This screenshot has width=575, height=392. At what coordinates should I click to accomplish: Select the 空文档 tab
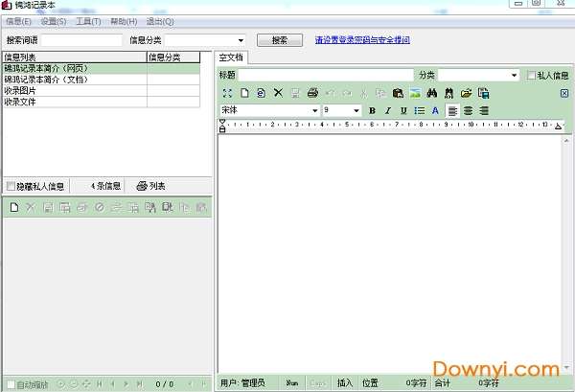tap(231, 58)
